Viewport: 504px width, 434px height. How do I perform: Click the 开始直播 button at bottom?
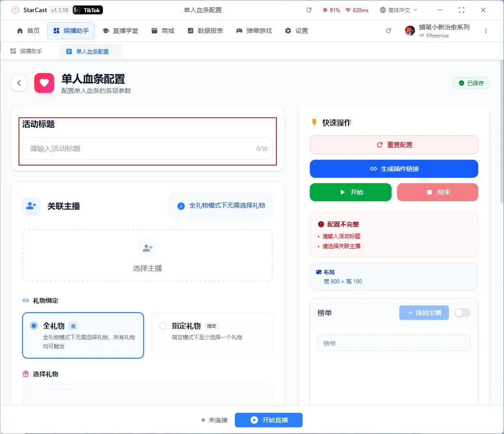click(x=269, y=420)
